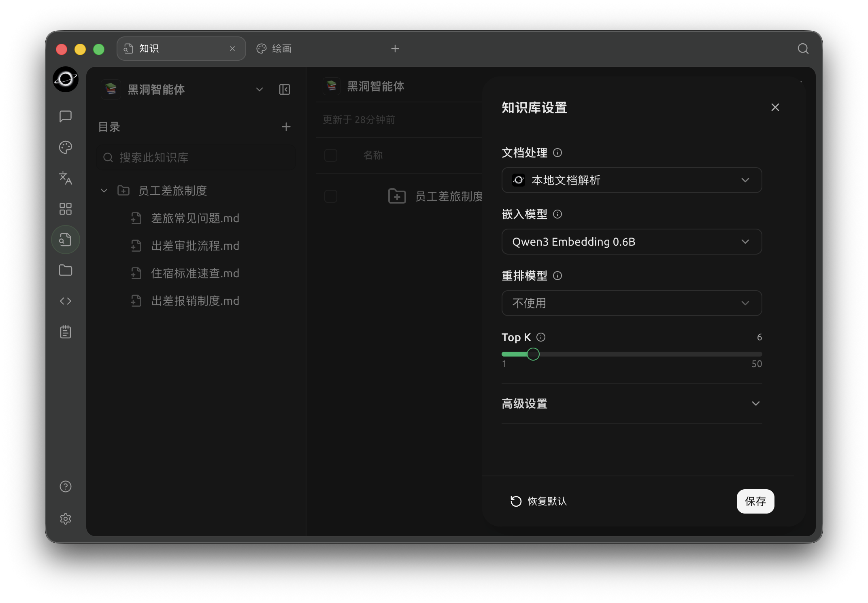Open the 本地文档解析 dropdown

point(632,180)
